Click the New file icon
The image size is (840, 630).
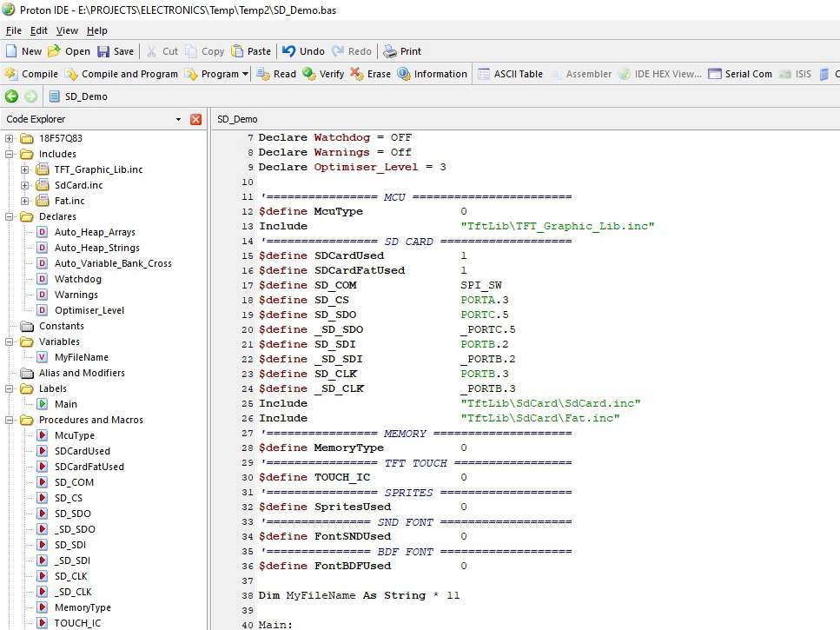click(11, 51)
